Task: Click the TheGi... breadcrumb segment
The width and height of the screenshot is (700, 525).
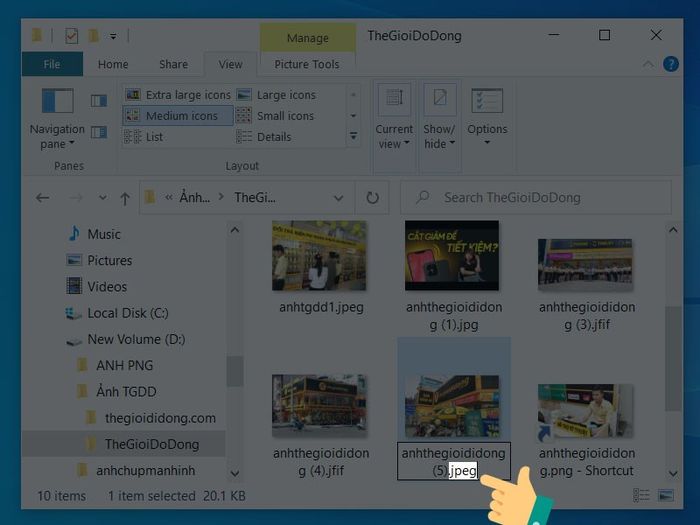Action: (255, 197)
